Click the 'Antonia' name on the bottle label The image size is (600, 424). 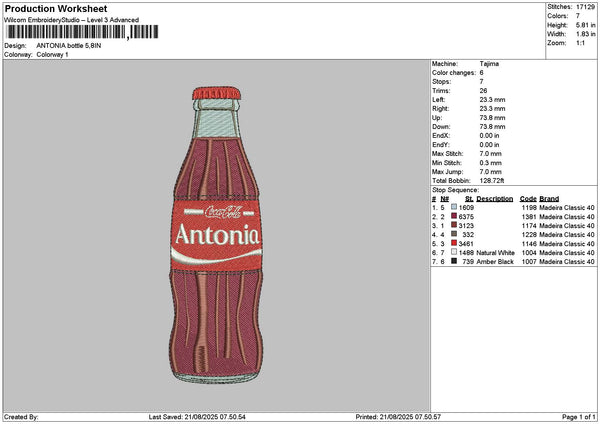pos(217,234)
